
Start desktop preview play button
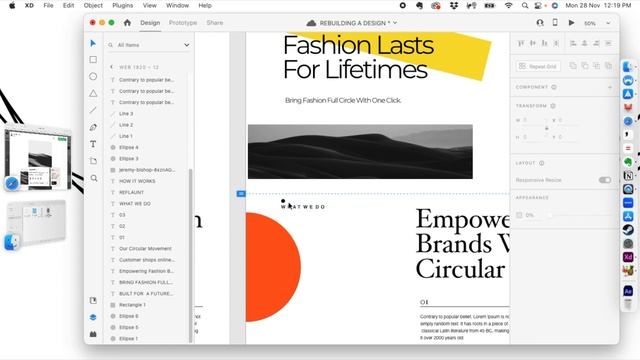[571, 23]
